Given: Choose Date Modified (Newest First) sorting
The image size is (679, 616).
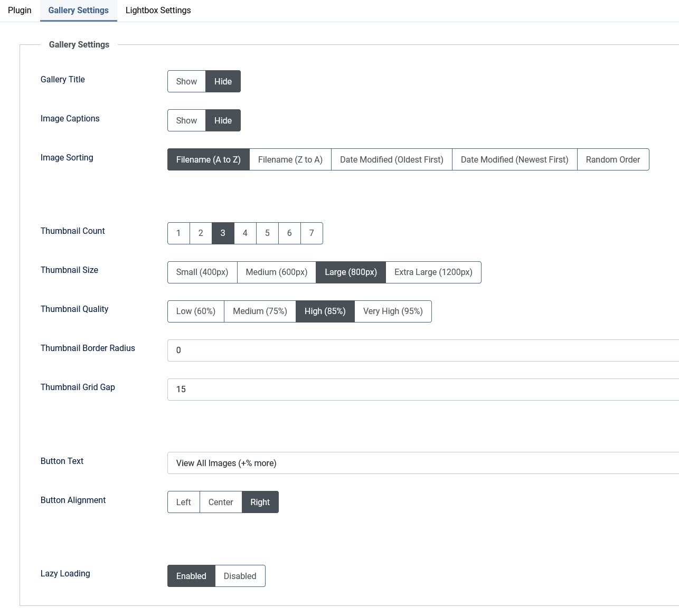Looking at the screenshot, I should [514, 159].
